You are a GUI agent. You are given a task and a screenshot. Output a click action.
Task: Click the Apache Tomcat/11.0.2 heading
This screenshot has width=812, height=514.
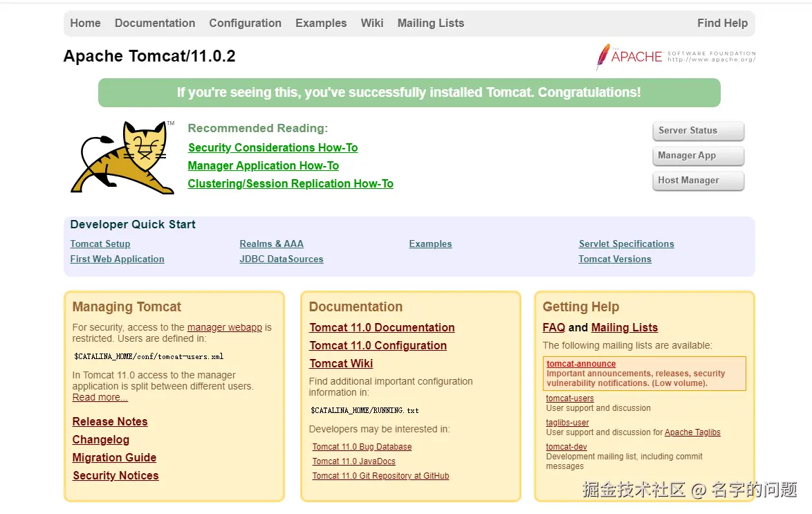pyautogui.click(x=149, y=56)
